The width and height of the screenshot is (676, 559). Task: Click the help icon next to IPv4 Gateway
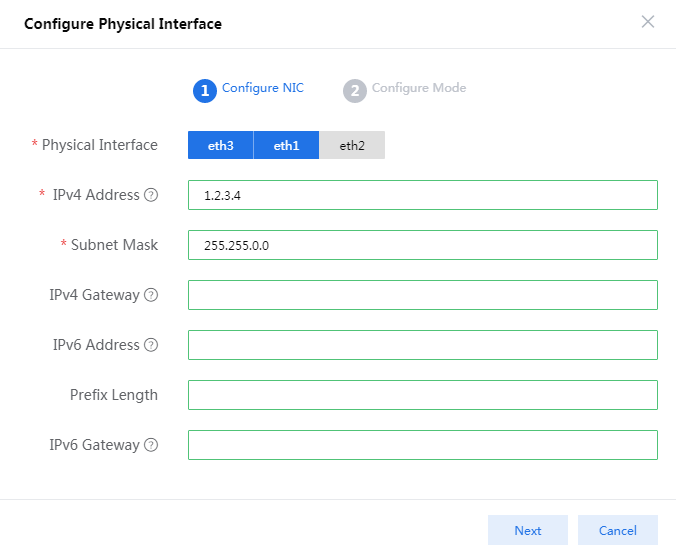tap(151, 295)
